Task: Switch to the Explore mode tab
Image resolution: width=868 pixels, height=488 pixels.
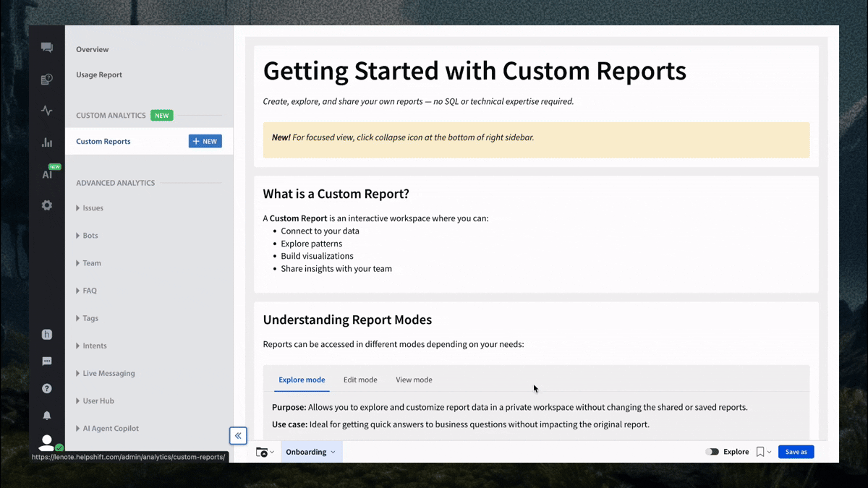Action: click(302, 380)
